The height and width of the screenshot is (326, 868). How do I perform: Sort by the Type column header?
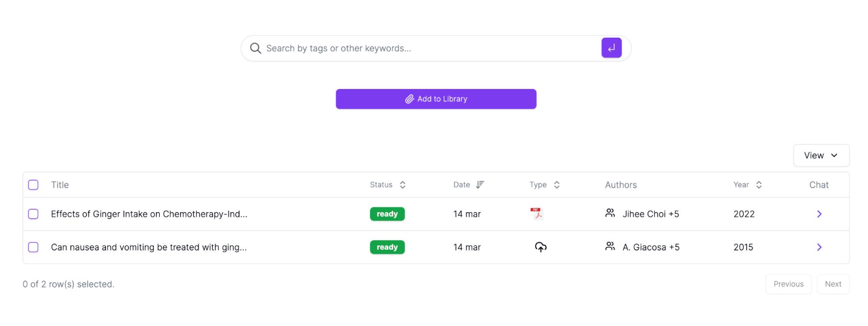545,185
